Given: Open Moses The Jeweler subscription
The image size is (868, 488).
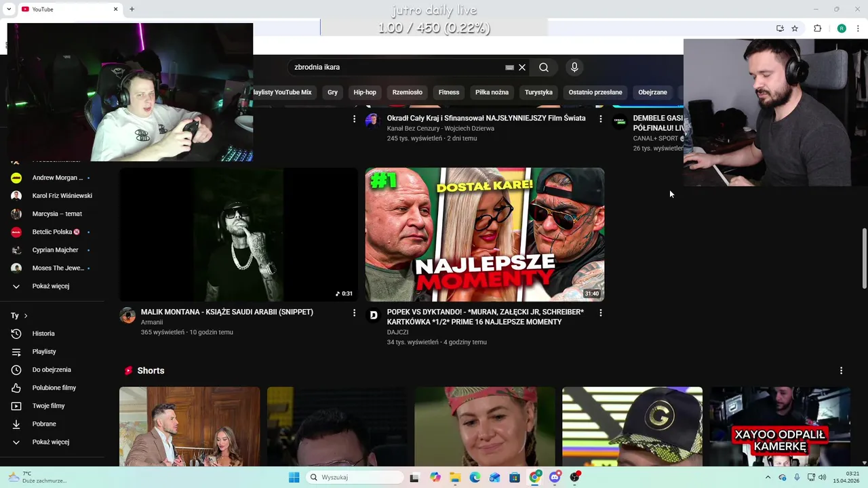Looking at the screenshot, I should click(52, 268).
